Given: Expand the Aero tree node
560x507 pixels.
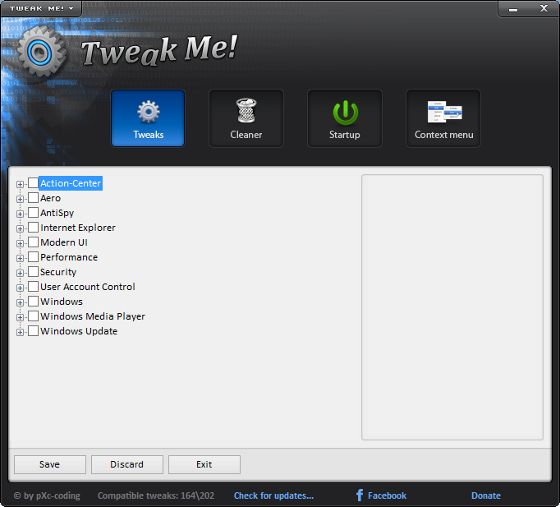Looking at the screenshot, I should click(20, 199).
